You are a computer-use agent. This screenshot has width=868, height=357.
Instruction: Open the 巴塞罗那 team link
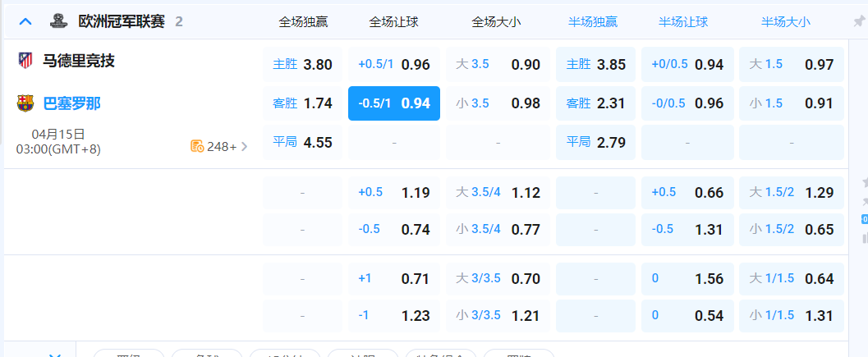[72, 103]
